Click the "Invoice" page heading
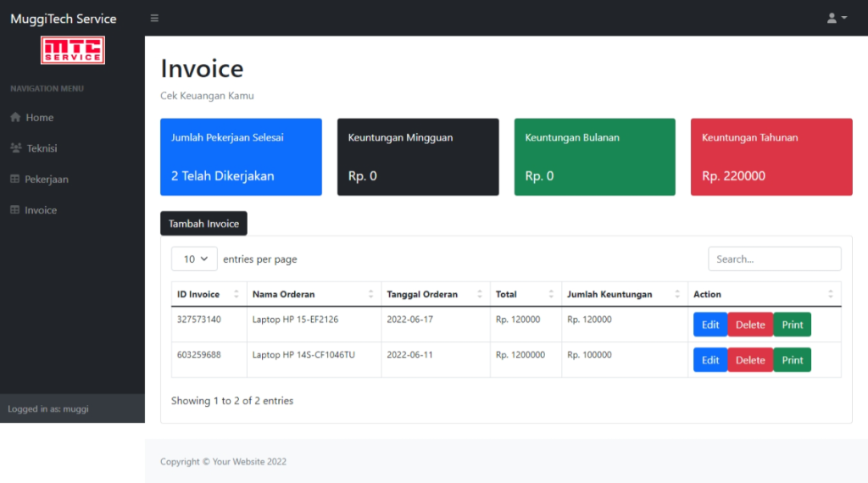Image resolution: width=868 pixels, height=483 pixels. pyautogui.click(x=202, y=69)
